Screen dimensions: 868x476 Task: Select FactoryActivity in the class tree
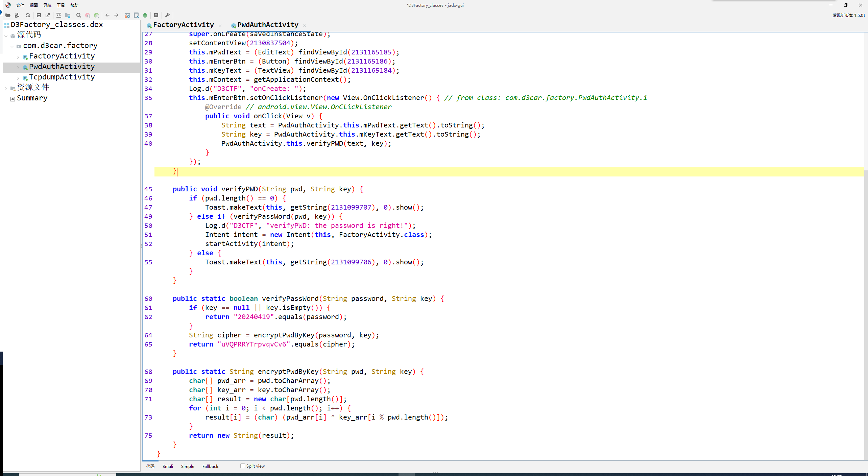pos(62,56)
